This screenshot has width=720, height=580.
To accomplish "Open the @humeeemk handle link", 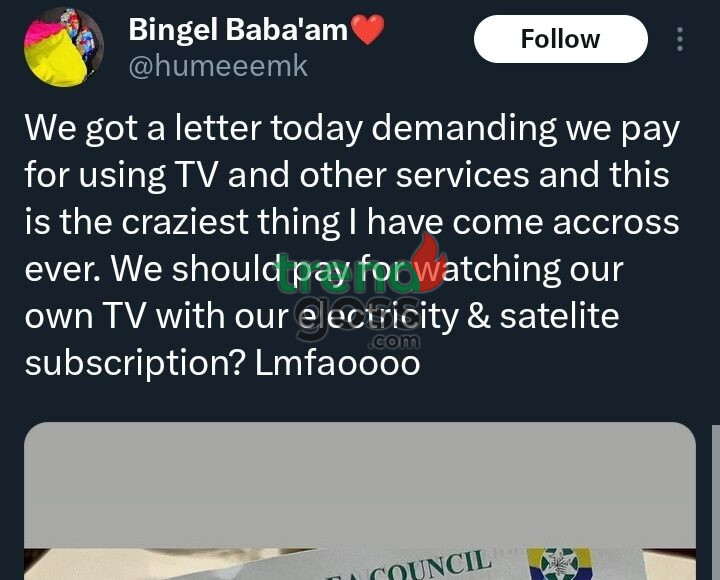I will [x=218, y=66].
